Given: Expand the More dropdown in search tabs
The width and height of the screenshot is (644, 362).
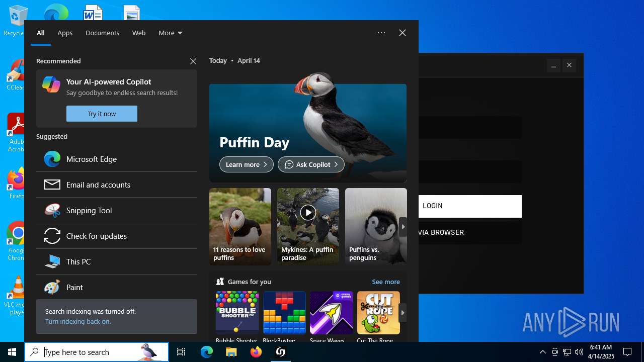Looking at the screenshot, I should tap(171, 33).
